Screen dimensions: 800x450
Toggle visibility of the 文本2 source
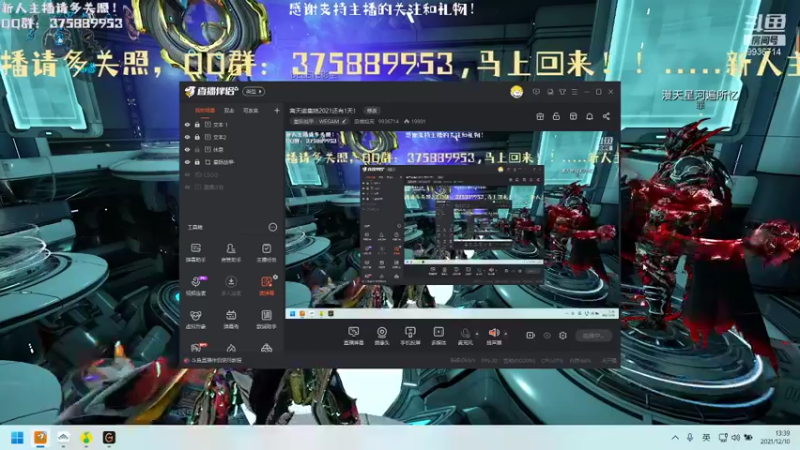[187, 137]
